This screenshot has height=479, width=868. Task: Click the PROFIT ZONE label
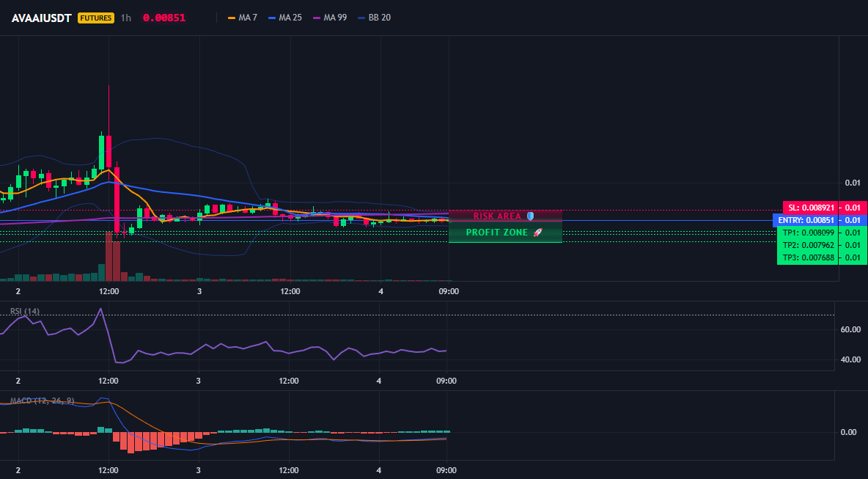click(x=497, y=233)
